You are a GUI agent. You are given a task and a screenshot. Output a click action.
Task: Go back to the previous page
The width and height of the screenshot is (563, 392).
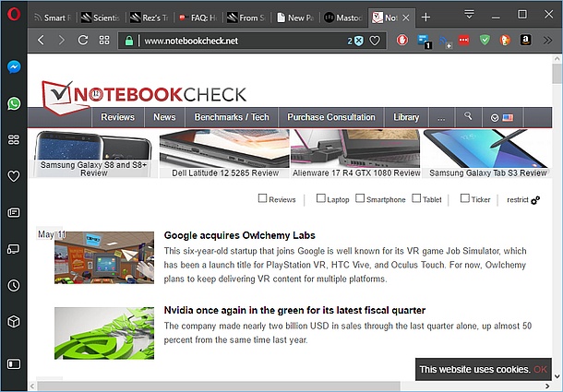coord(41,41)
